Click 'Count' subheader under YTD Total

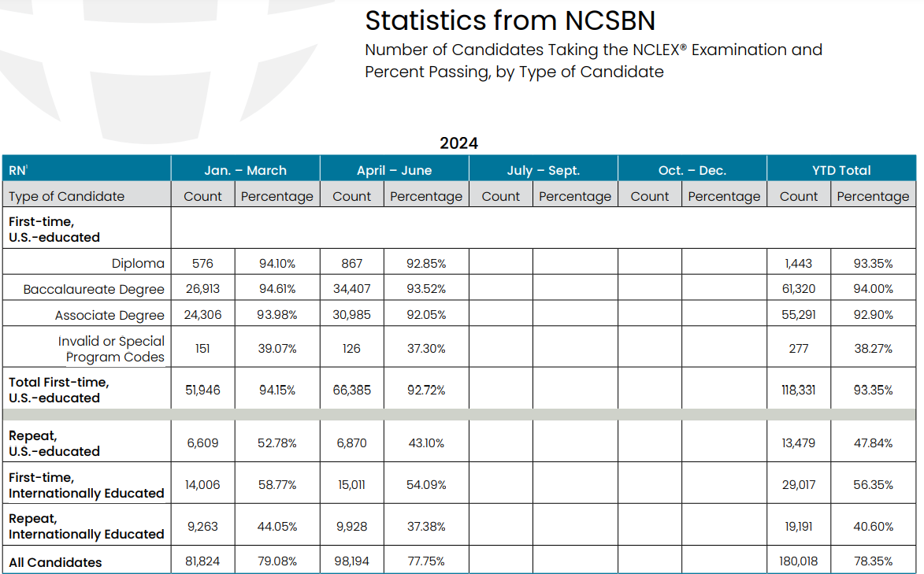coord(799,196)
